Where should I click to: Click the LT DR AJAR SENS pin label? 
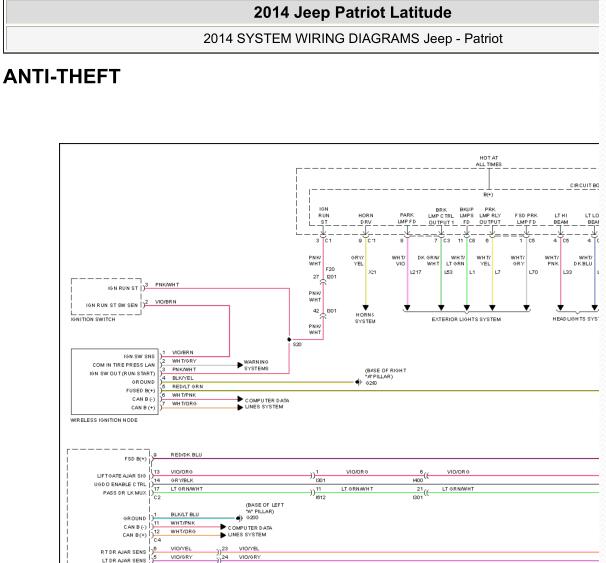point(124,561)
